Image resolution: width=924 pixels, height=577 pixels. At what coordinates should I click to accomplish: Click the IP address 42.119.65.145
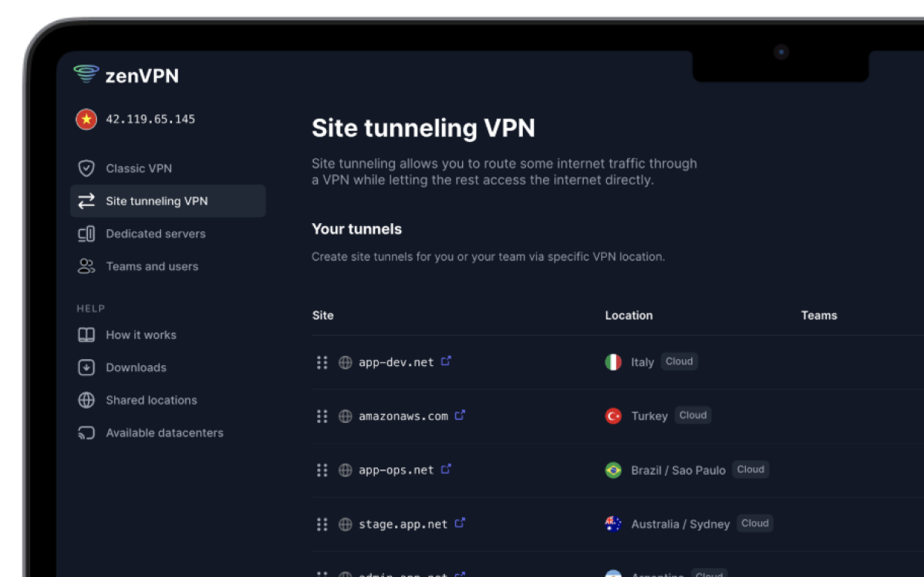pos(150,119)
